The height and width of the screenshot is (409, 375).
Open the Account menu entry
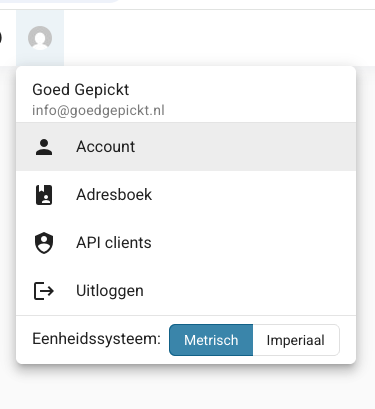(186, 147)
